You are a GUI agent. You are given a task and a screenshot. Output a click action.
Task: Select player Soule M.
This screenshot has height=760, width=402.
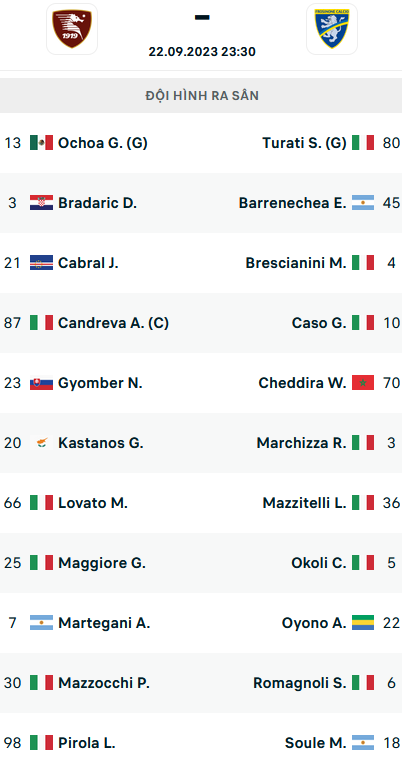(x=316, y=743)
